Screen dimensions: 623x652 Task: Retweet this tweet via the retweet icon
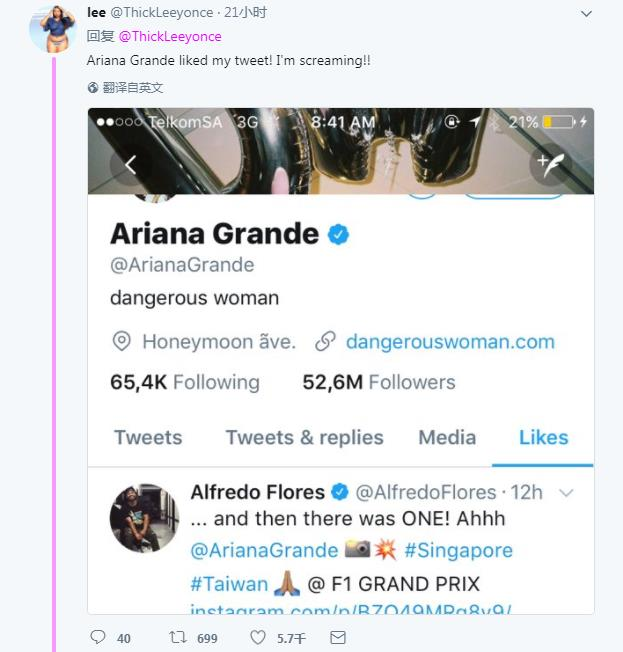[177, 637]
